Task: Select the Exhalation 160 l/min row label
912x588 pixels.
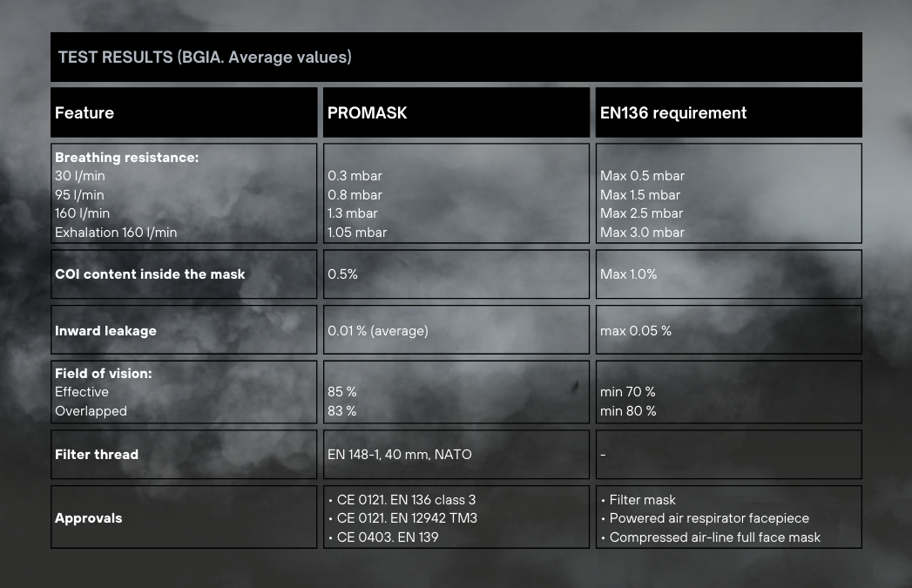Action: tap(116, 233)
